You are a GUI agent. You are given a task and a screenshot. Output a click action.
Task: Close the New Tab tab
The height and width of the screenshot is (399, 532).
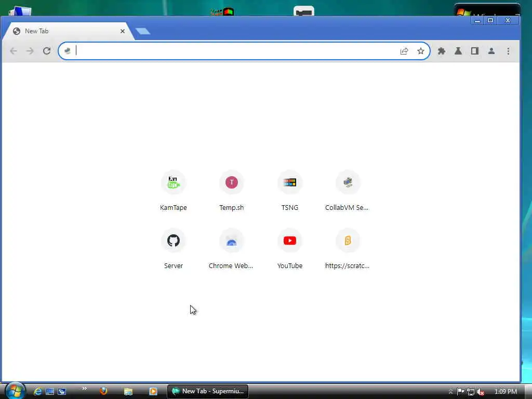pos(123,31)
